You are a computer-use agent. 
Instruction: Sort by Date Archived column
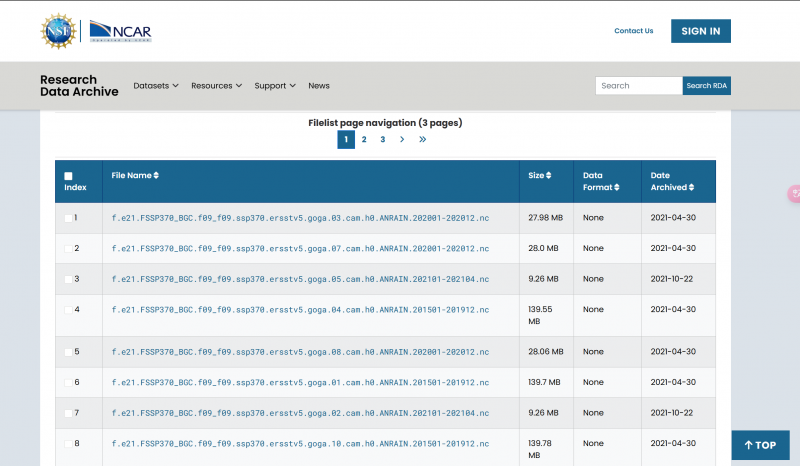pos(689,187)
